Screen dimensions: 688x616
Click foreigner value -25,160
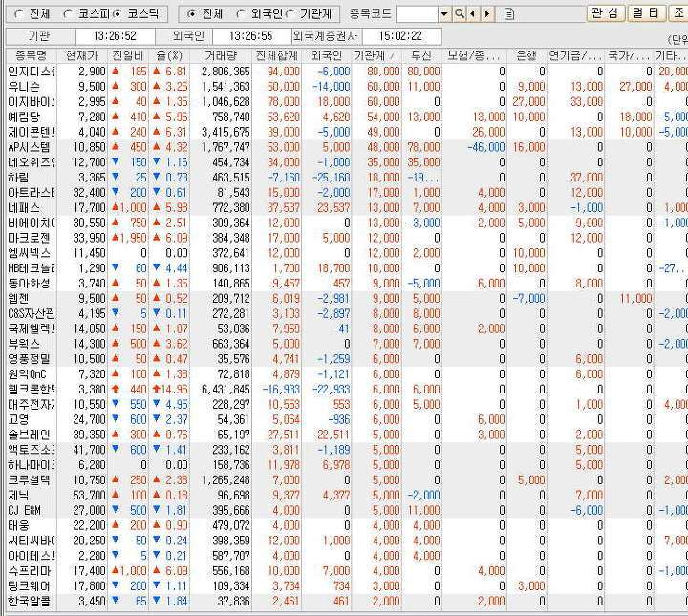point(331,177)
